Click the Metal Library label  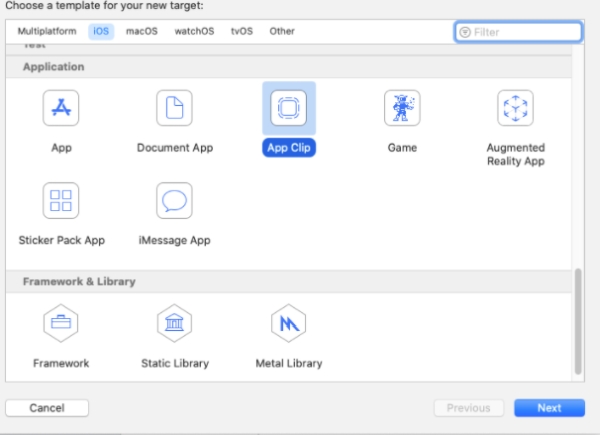point(289,363)
